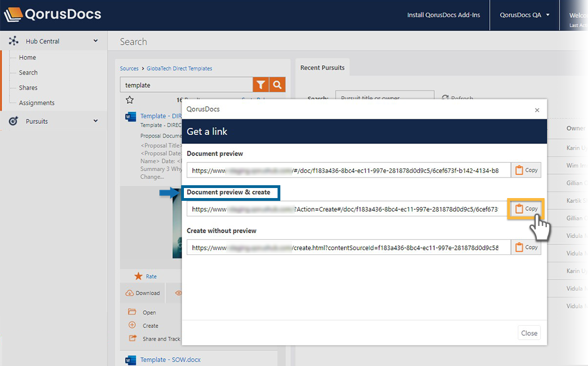Click the favorite star outline icon

[130, 100]
